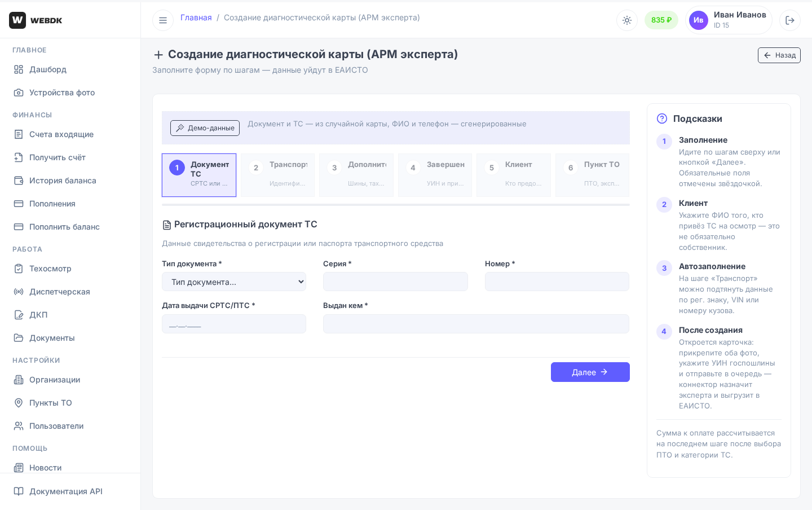Click the Дашборд grid icon
The image size is (812, 510).
pyautogui.click(x=19, y=69)
